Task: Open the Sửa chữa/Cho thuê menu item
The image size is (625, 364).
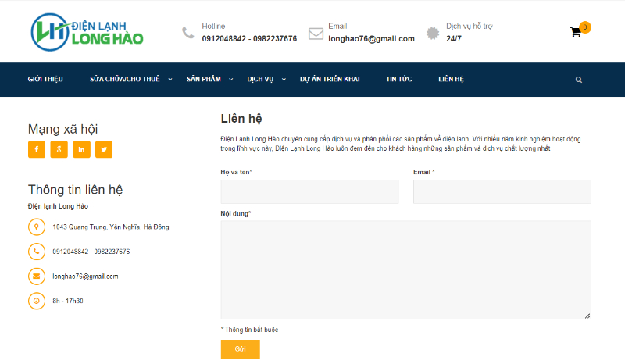Action: 125,79
